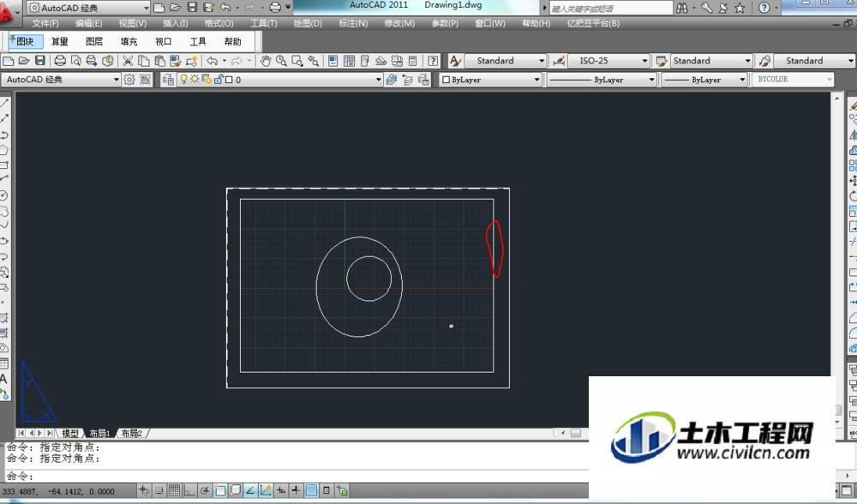857x504 pixels.
Task: Click the Plot icon in standard toolbar
Action: pos(60,61)
